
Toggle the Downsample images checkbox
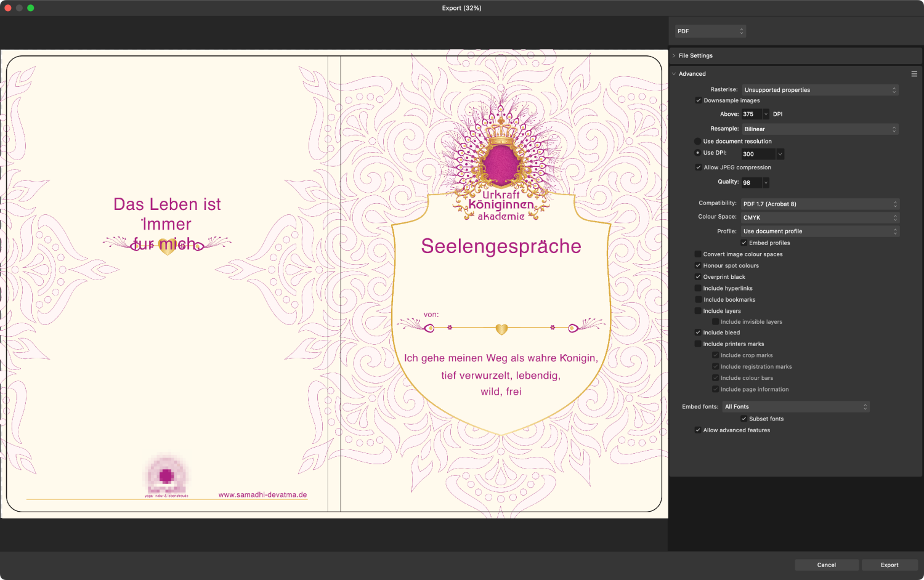pos(698,100)
